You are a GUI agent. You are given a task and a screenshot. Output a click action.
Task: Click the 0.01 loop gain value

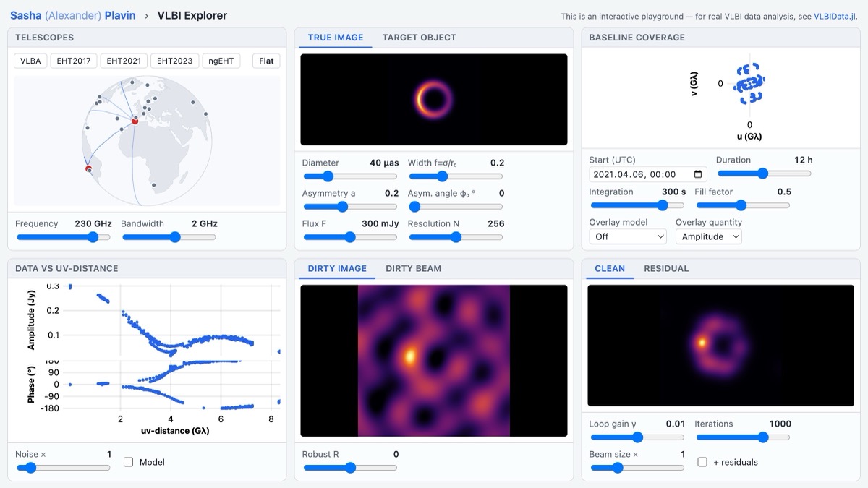676,424
